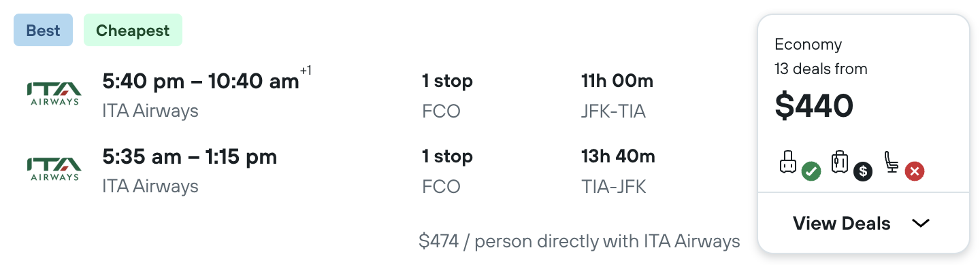The width and height of the screenshot is (980, 265).
Task: Click the 13 deals from text
Action: pyautogui.click(x=821, y=69)
